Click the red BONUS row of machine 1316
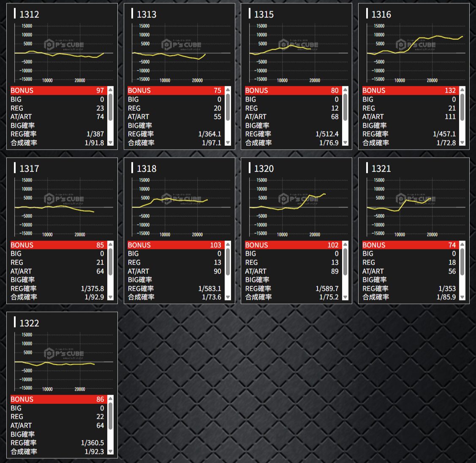476x463 pixels. click(410, 90)
